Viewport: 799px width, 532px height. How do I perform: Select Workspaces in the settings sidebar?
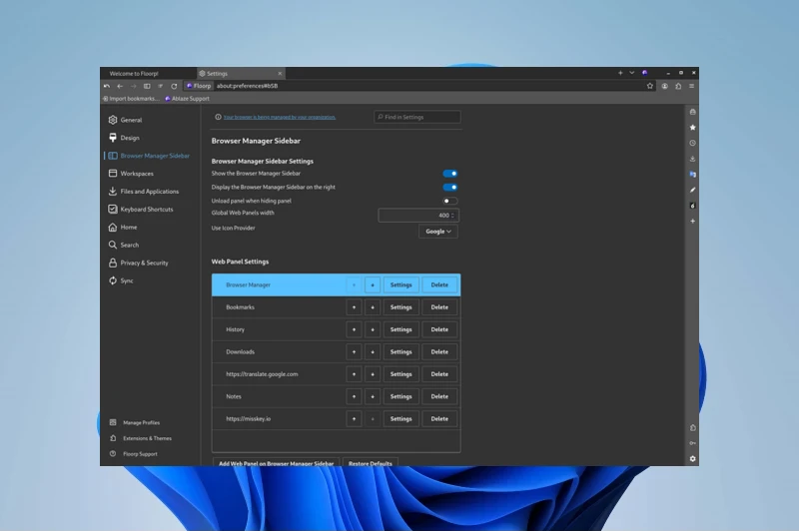[137, 174]
